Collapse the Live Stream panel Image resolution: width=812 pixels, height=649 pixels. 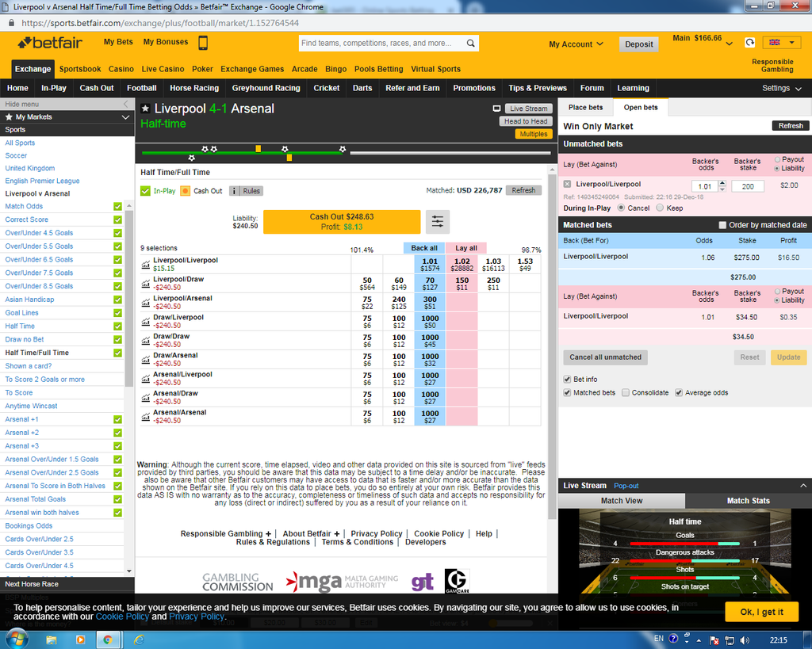tap(802, 486)
